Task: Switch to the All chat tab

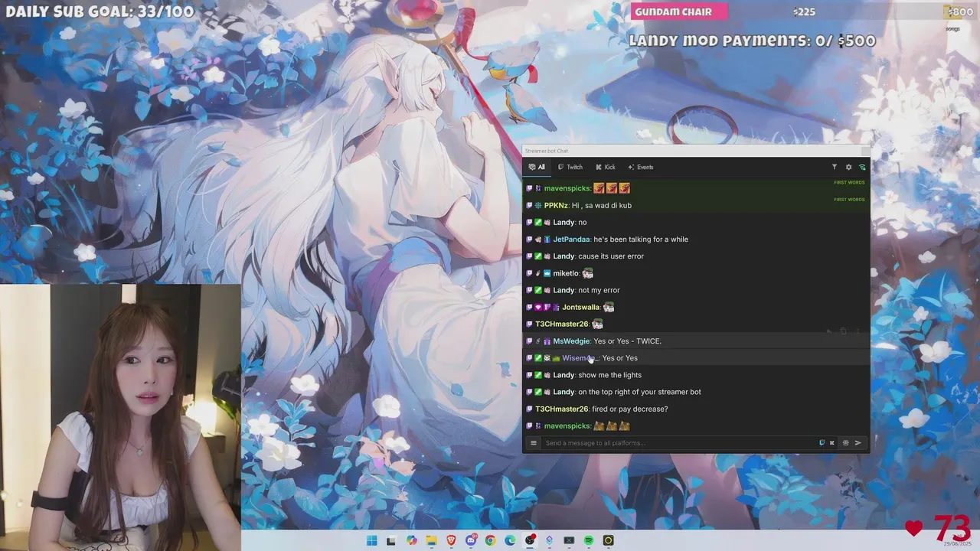Action: pyautogui.click(x=537, y=167)
